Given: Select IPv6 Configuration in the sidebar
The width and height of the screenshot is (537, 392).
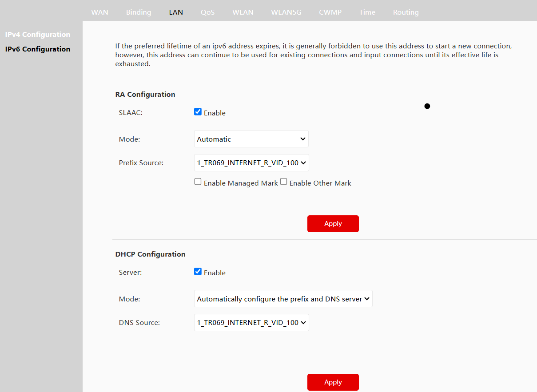Looking at the screenshot, I should pos(38,49).
